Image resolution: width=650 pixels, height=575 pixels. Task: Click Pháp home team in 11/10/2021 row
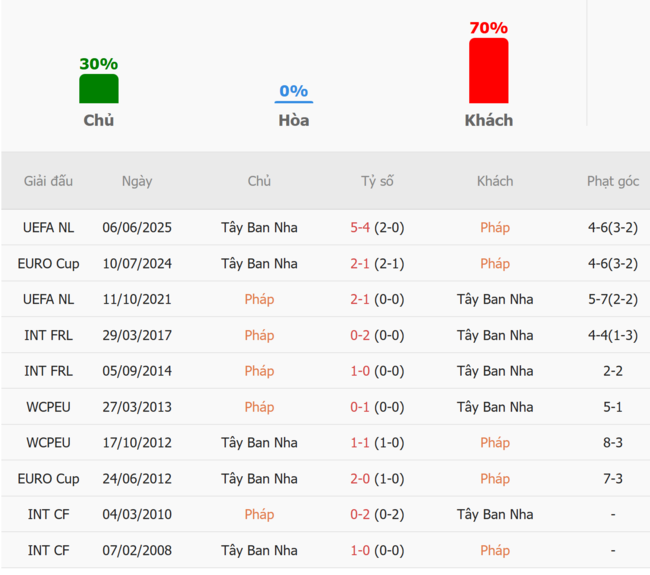click(259, 299)
